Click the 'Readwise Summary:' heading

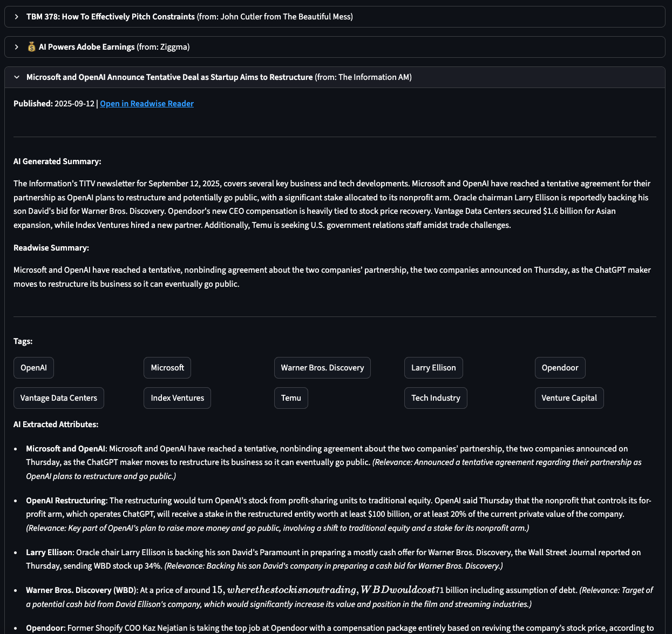[x=51, y=248]
